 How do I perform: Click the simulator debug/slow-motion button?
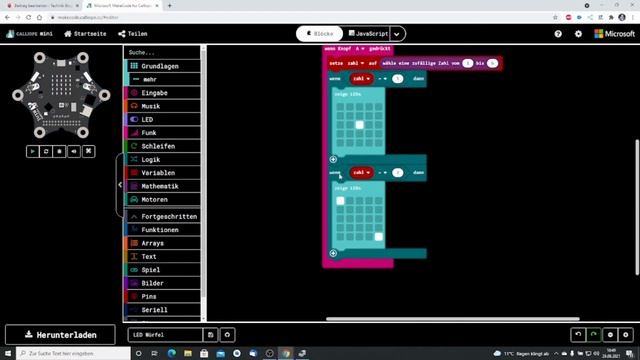pyautogui.click(x=60, y=151)
